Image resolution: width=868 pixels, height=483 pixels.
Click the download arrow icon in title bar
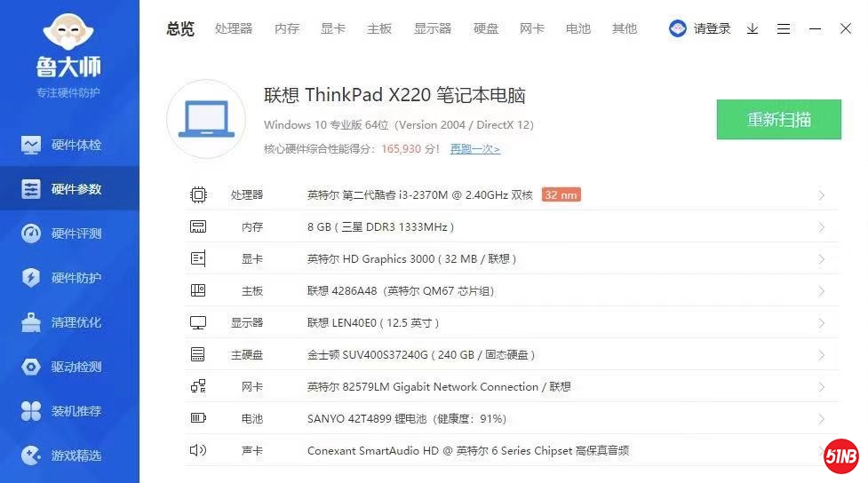(x=753, y=28)
